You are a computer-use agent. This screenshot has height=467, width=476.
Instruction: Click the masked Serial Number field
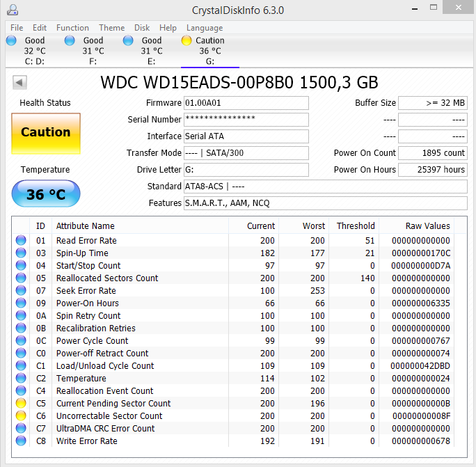coord(246,120)
